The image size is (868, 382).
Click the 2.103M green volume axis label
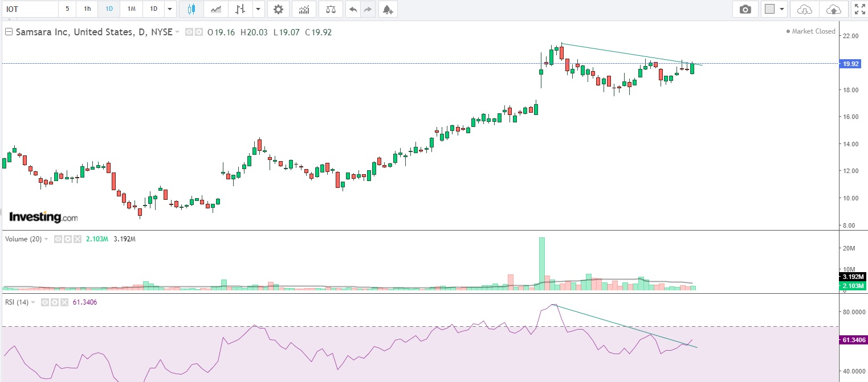tap(854, 286)
